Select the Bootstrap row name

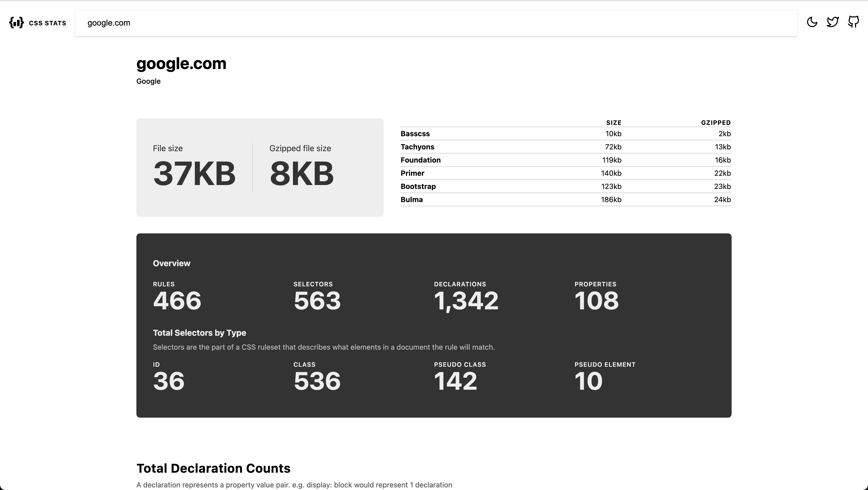click(x=418, y=186)
